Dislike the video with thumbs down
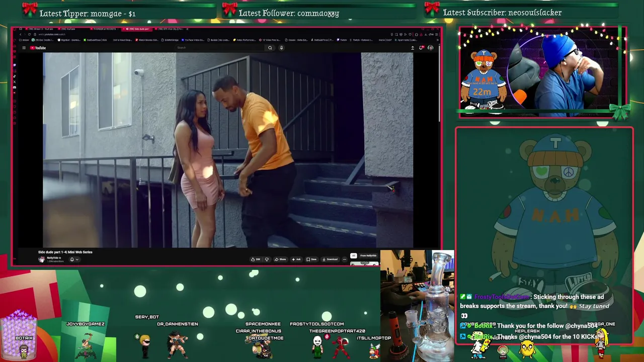The width and height of the screenshot is (644, 362). (267, 259)
